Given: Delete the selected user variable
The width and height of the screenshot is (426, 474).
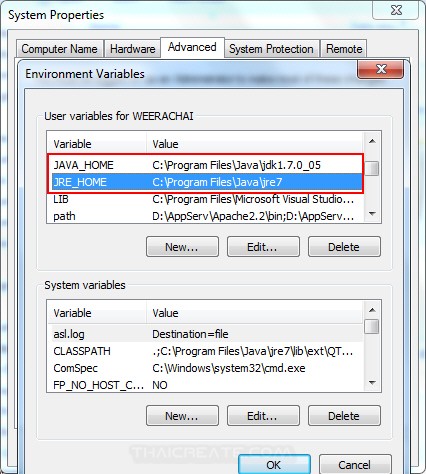Looking at the screenshot, I should [x=344, y=247].
